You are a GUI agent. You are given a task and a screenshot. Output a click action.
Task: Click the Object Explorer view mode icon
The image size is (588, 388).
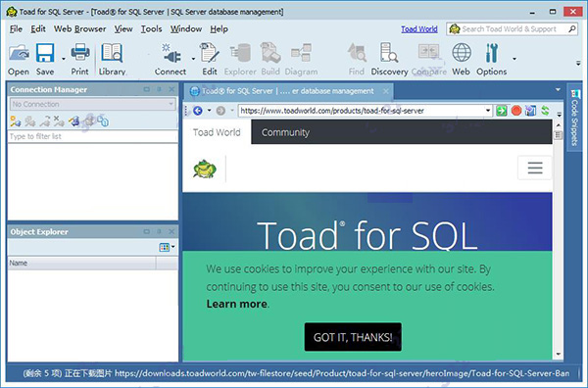164,247
